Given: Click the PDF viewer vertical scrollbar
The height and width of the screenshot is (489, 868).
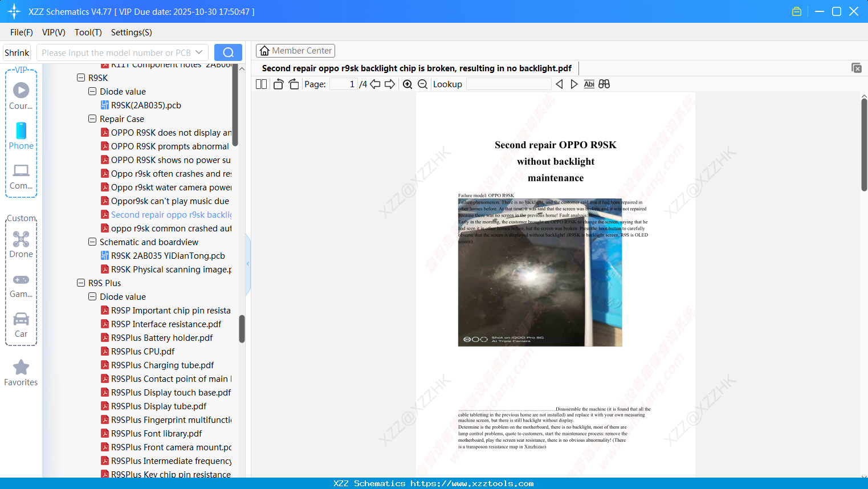Looking at the screenshot, I should tap(864, 145).
